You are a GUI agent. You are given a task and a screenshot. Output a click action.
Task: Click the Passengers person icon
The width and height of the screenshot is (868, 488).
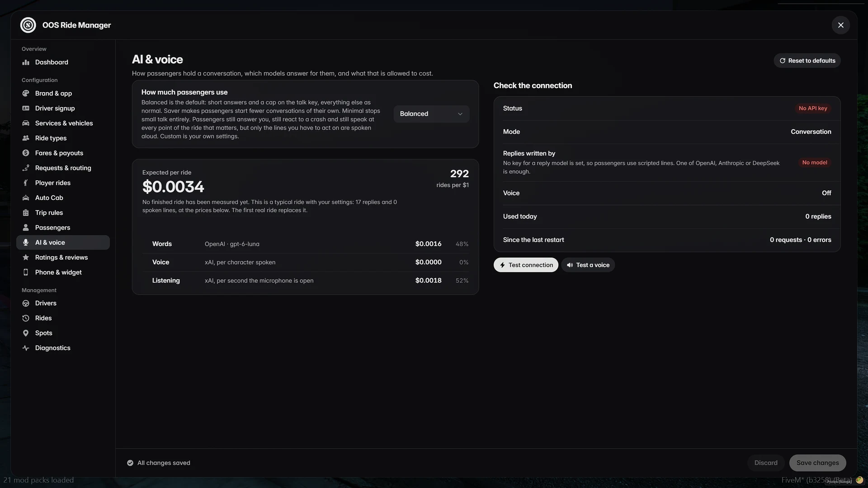[x=26, y=228]
